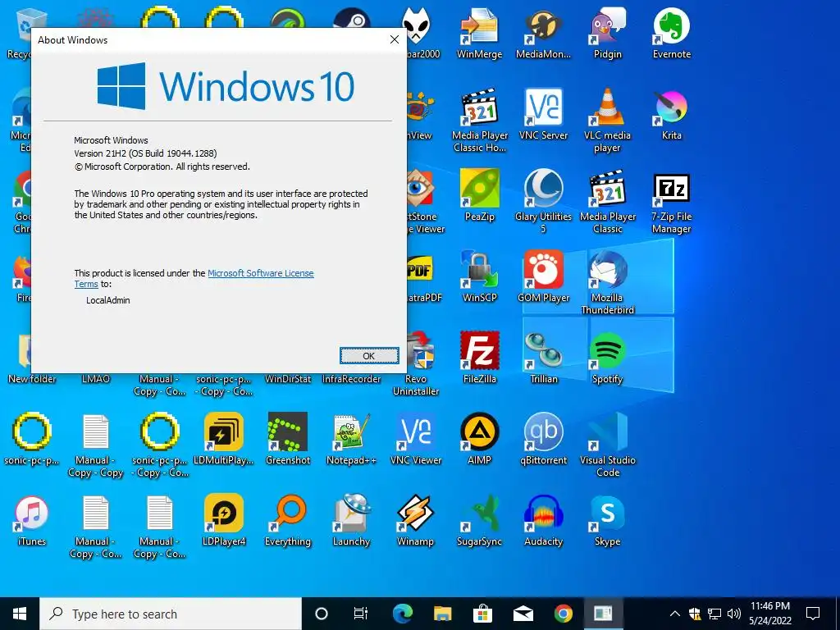Screen dimensions: 840x630
Task: Select Winamp desktop icon
Action: tap(416, 520)
